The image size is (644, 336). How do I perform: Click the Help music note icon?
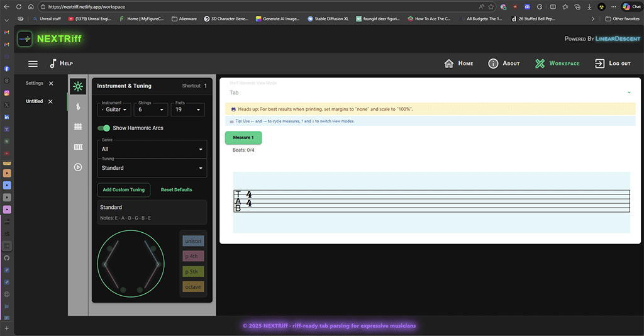coord(53,64)
